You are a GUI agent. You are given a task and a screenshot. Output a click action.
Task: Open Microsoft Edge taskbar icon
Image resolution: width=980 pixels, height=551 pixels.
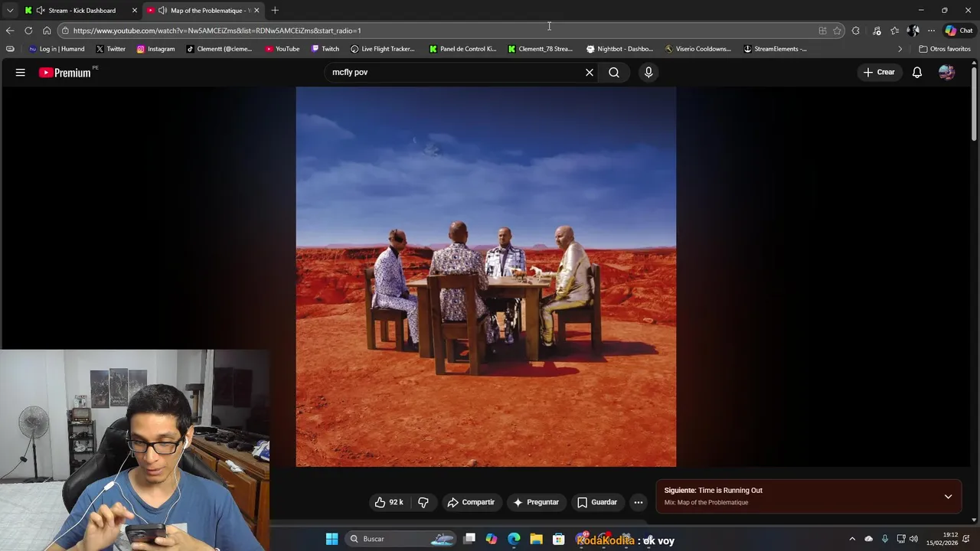pyautogui.click(x=514, y=539)
